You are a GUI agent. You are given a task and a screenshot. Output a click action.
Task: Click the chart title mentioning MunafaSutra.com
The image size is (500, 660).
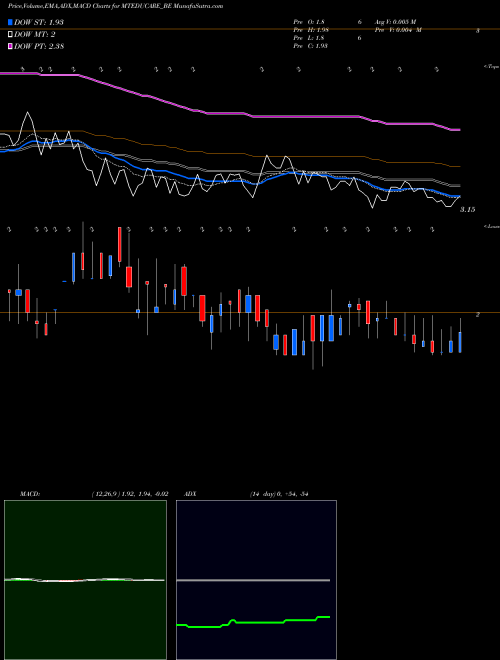pyautogui.click(x=115, y=6)
